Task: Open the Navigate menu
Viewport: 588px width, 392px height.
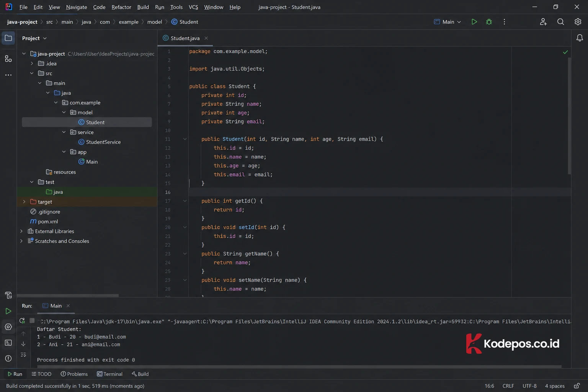Action: click(x=77, y=7)
